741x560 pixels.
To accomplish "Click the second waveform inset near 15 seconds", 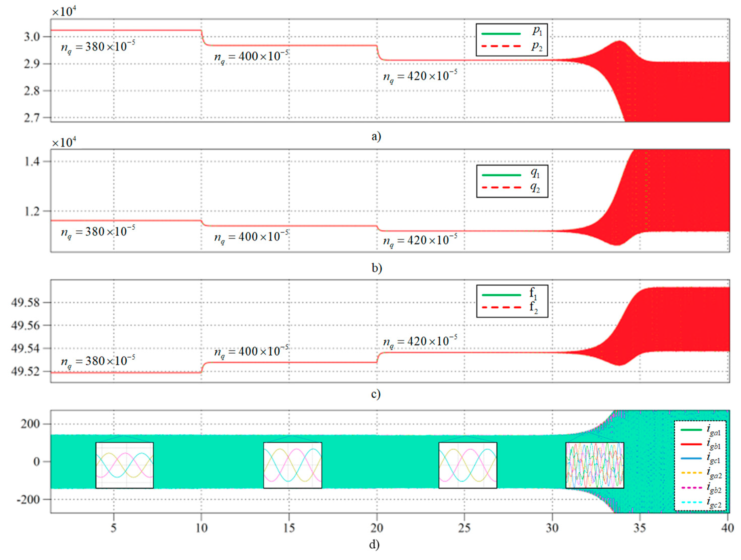I will click(293, 465).
